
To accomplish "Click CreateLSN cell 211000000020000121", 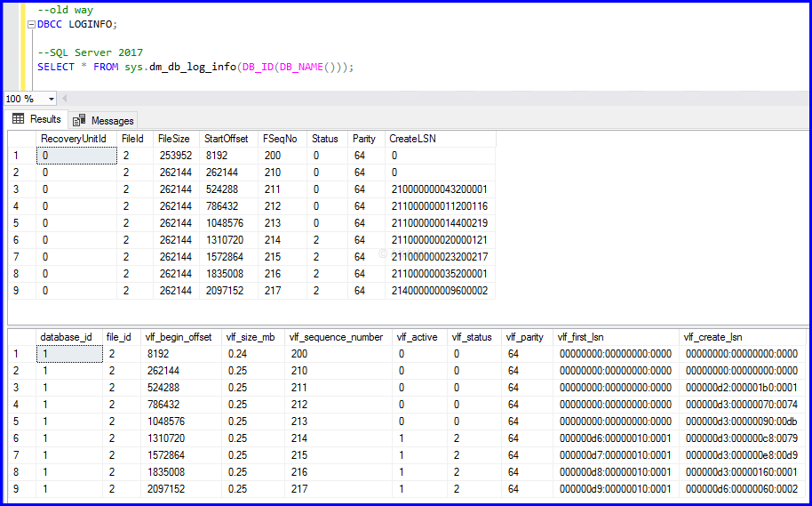I will pos(440,240).
